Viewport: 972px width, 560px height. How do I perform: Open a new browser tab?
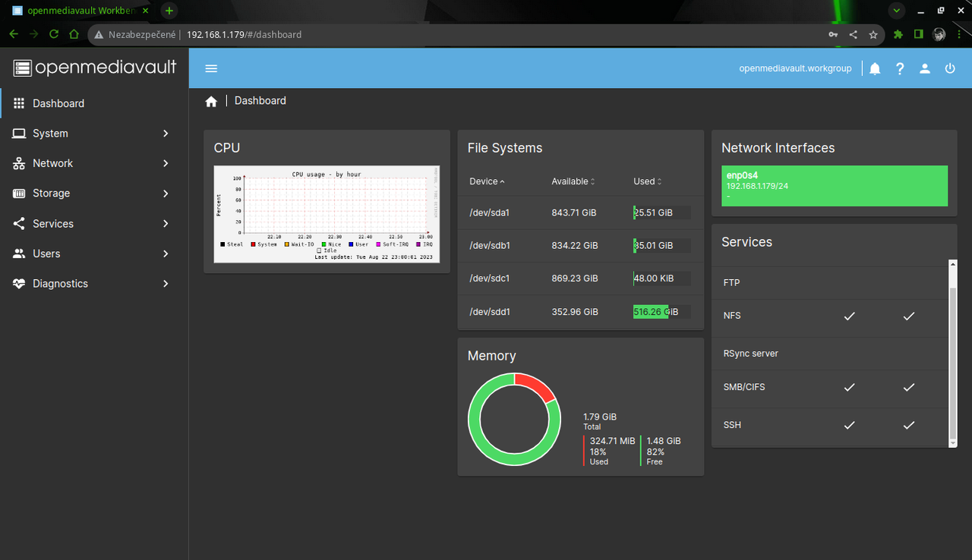pyautogui.click(x=169, y=11)
